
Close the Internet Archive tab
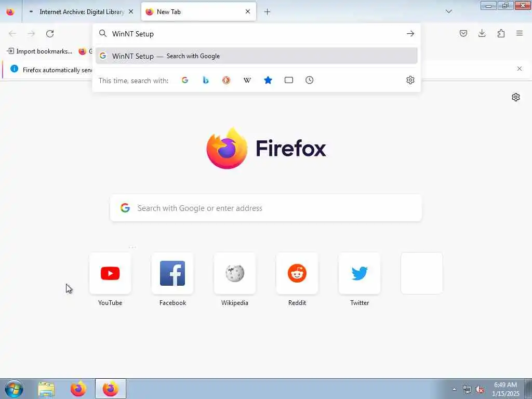coord(131,11)
